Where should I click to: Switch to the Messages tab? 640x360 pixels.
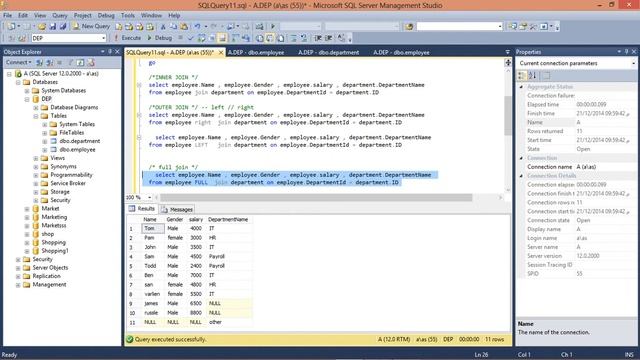tap(177, 209)
